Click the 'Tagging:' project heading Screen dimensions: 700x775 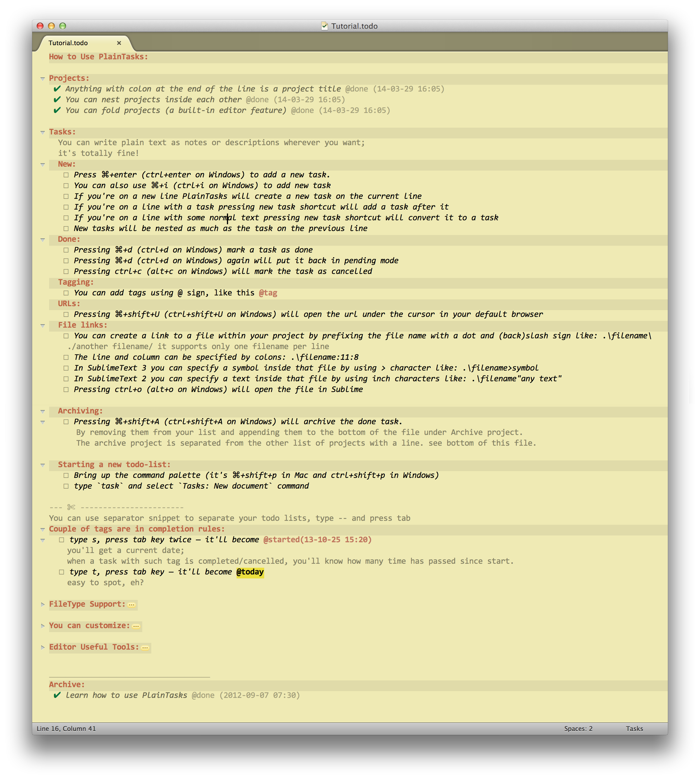pos(76,282)
